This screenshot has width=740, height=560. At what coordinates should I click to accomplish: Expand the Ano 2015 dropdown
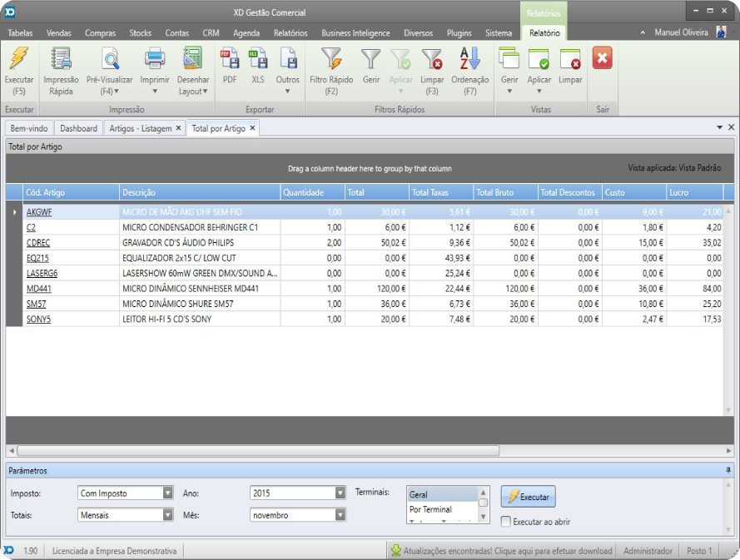click(x=340, y=493)
